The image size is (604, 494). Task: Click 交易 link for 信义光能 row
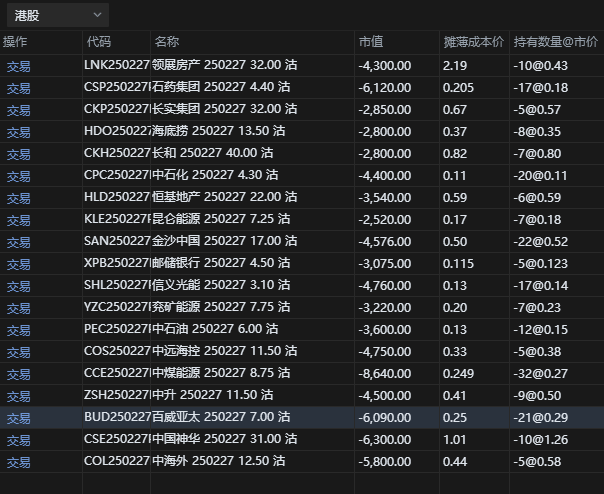[x=18, y=286]
